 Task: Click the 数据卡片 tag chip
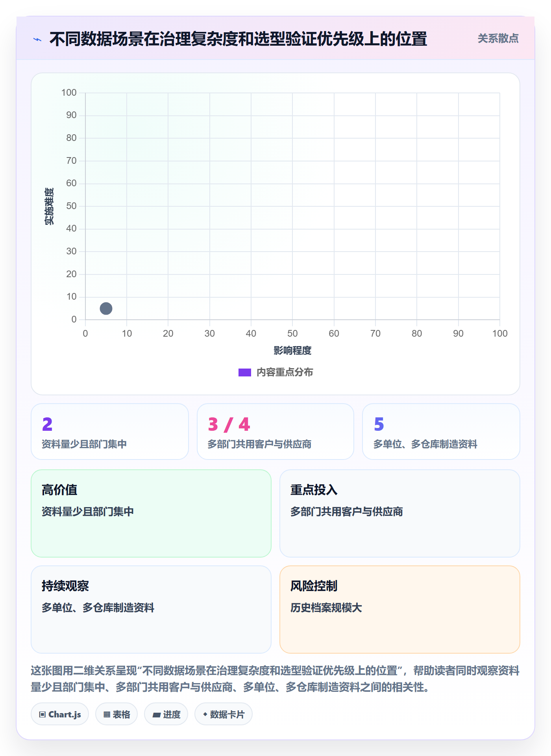pos(224,714)
